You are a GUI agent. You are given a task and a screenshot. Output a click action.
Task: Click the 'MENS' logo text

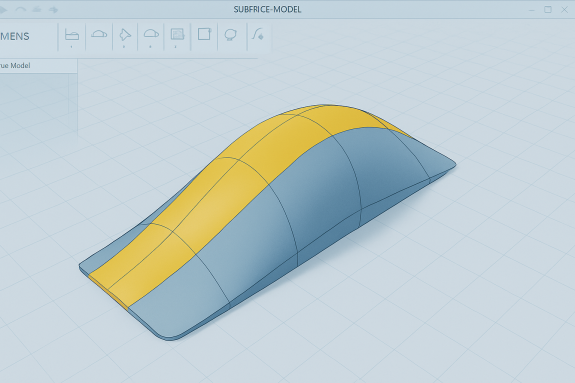tap(15, 36)
